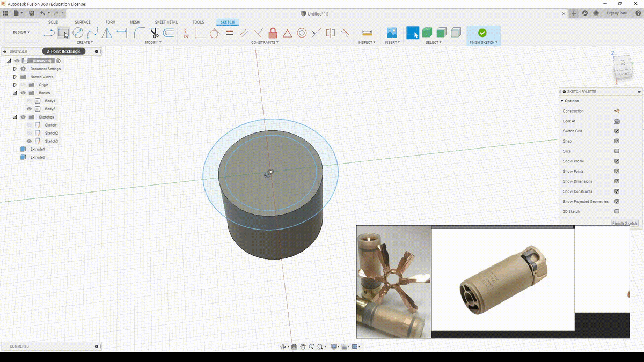Toggle the Sketch Grid checkbox
This screenshot has width=644, height=362.
click(617, 131)
